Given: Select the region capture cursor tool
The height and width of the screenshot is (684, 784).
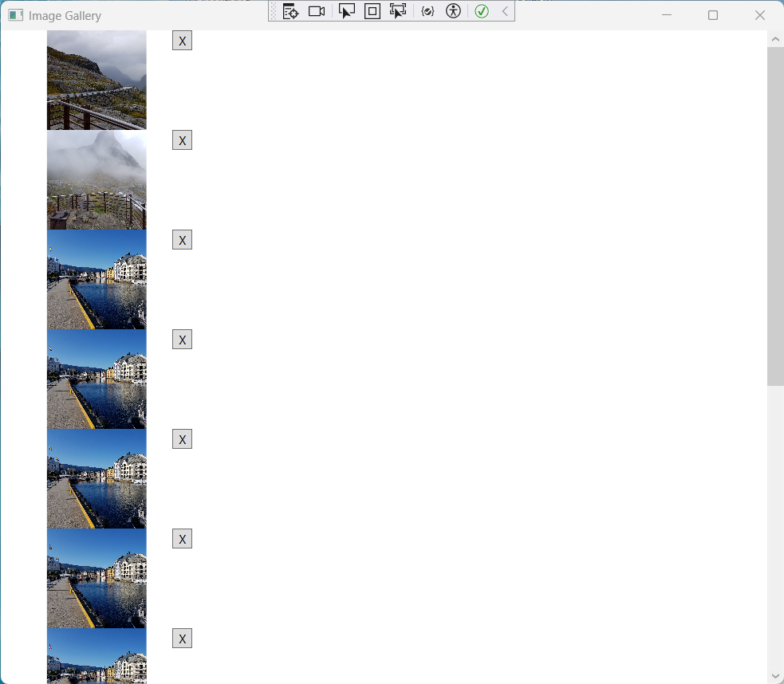Looking at the screenshot, I should pyautogui.click(x=398, y=11).
